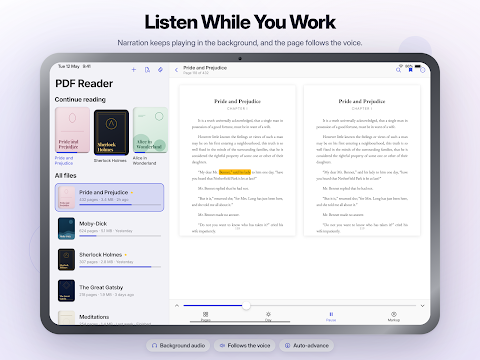480x360 pixels.
Task: Tap the tag icon in sidebar header
Action: pyautogui.click(x=160, y=70)
